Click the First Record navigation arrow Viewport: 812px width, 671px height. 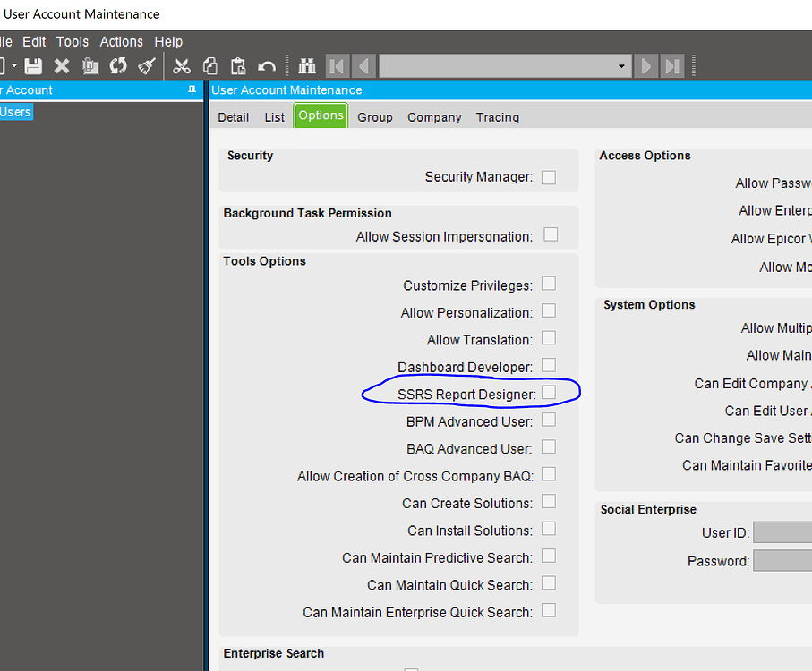tap(337, 65)
